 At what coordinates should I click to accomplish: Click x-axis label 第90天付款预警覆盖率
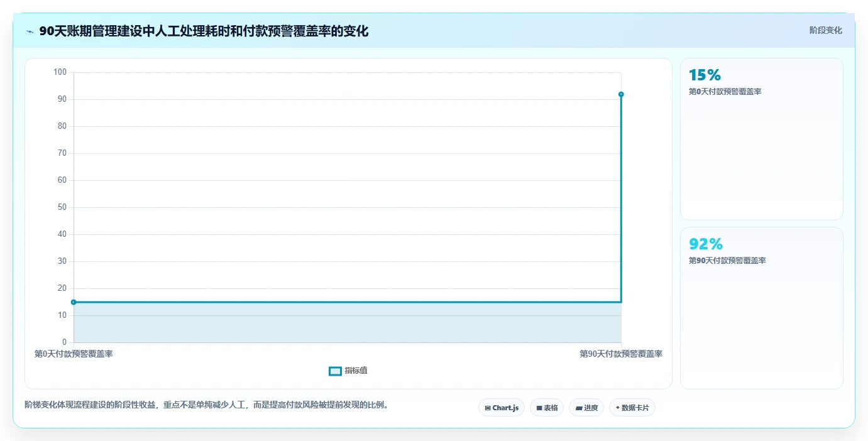tap(621, 354)
